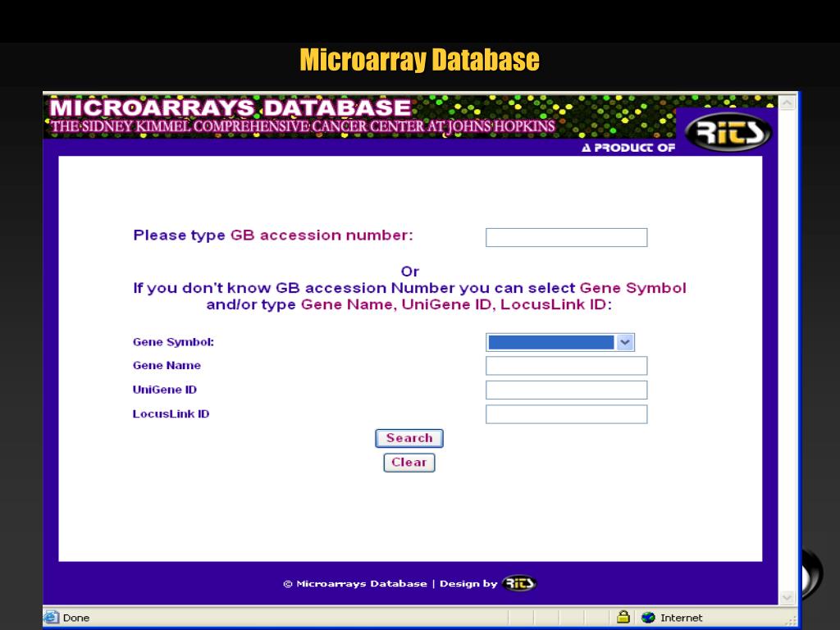Screen dimensions: 840x630
Task: Click the 'Gene Symbol:' label
Action: [x=174, y=342]
